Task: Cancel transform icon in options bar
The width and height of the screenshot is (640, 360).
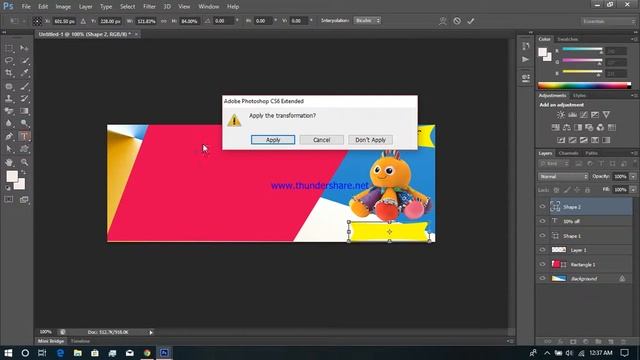Action: click(457, 21)
